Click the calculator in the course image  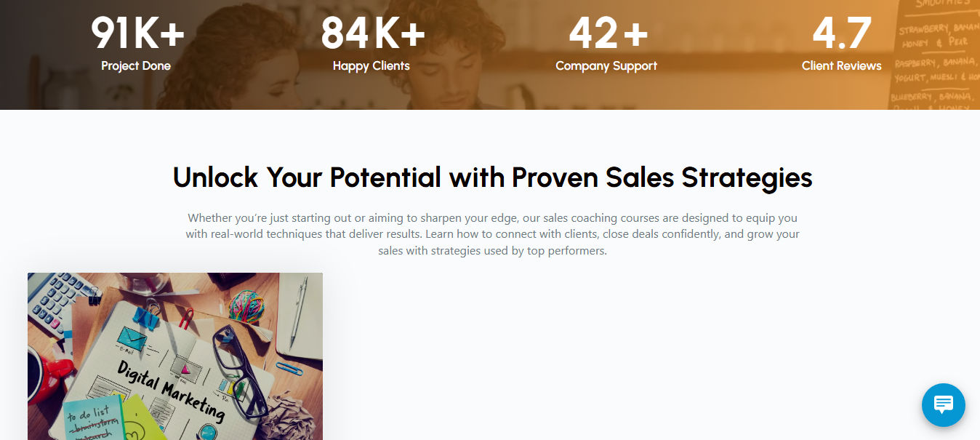tap(58, 299)
